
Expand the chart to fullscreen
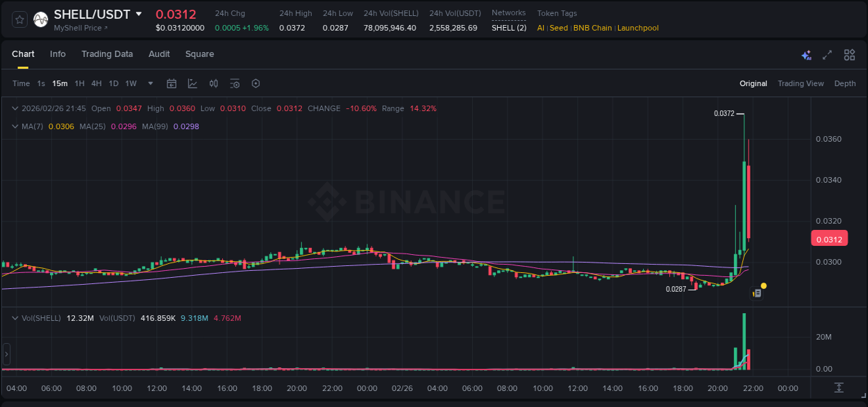[828, 54]
